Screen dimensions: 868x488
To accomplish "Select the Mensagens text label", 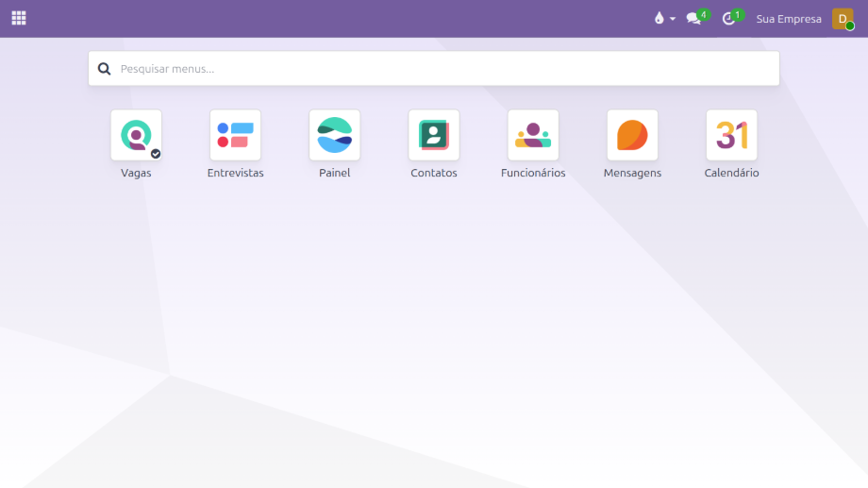I will (x=632, y=174).
